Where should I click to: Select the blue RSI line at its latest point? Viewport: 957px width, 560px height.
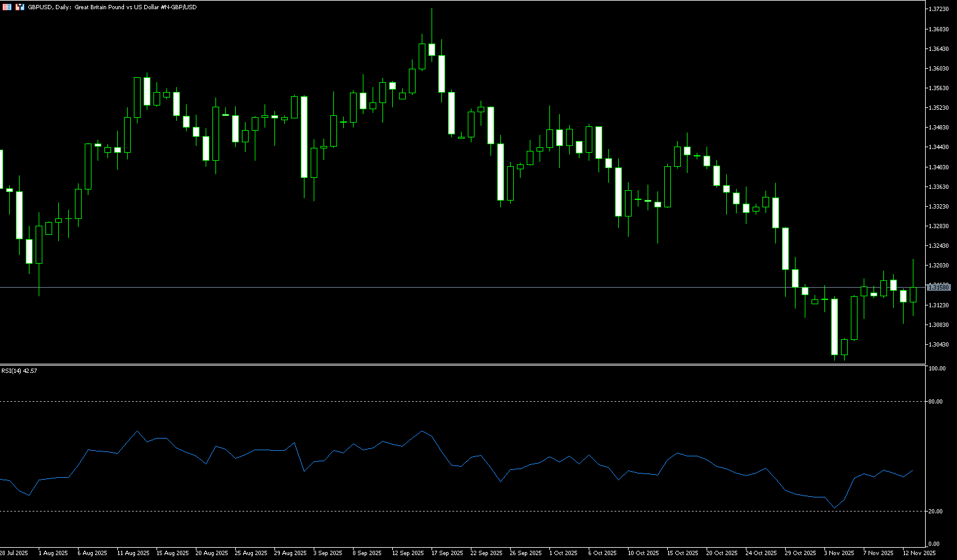coord(912,471)
